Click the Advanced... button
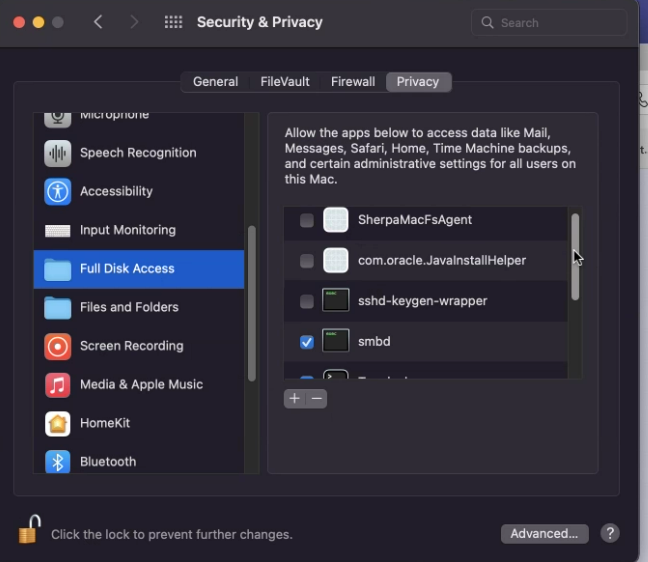The width and height of the screenshot is (648, 562). pyautogui.click(x=544, y=533)
